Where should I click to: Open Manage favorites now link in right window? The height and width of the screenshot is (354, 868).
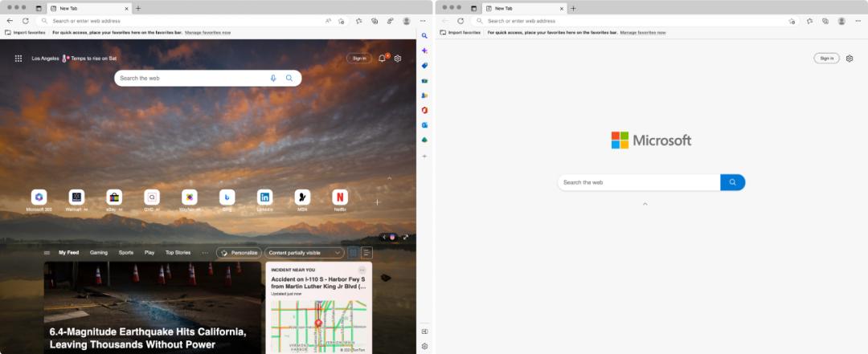pos(643,33)
